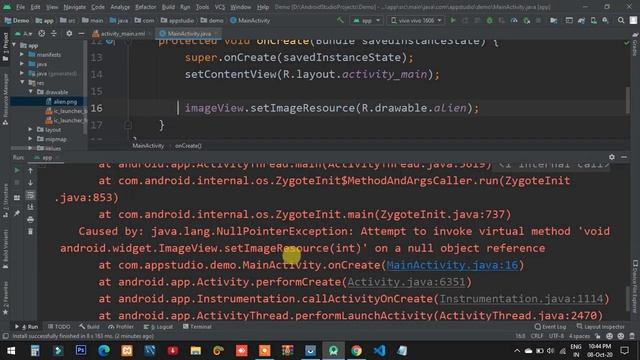
Task: Open the TODO tool window button
Action: (x=59, y=327)
